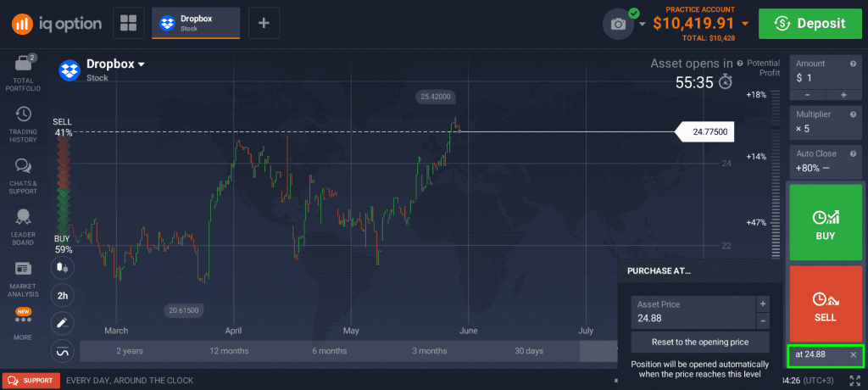
Task: Open drawing tools pencil icon
Action: point(62,322)
